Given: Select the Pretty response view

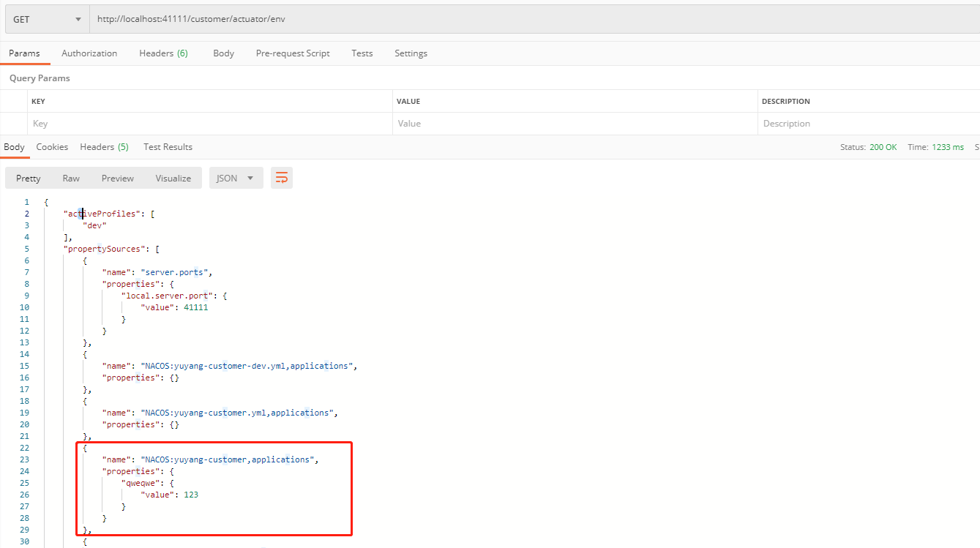Looking at the screenshot, I should tap(28, 177).
